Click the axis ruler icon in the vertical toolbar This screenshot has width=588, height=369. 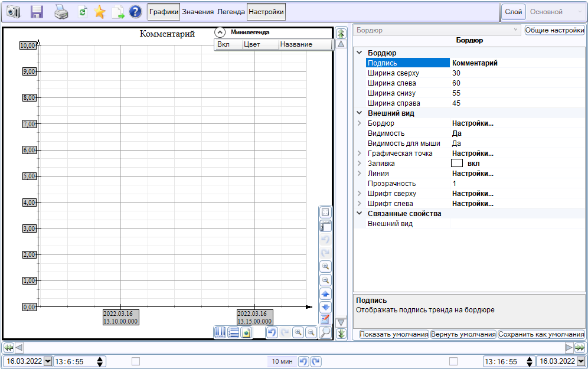(x=325, y=226)
